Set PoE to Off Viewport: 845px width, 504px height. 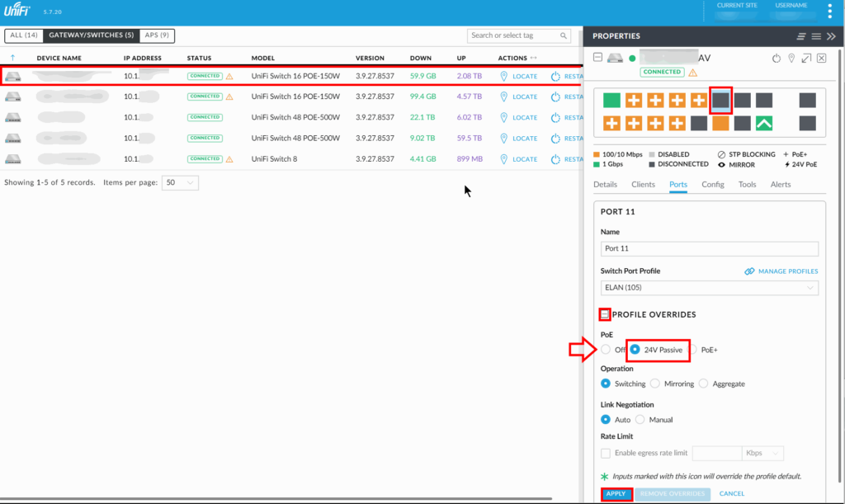[x=606, y=350]
